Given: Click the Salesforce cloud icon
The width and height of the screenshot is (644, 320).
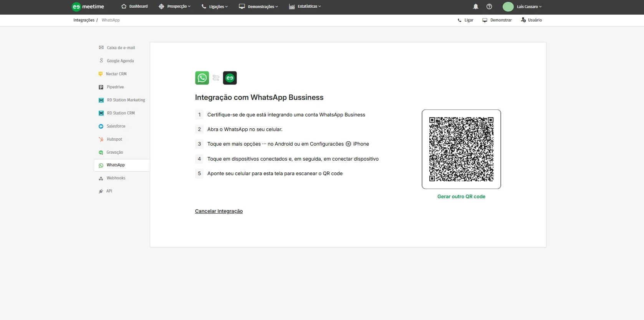Looking at the screenshot, I should pos(101,126).
